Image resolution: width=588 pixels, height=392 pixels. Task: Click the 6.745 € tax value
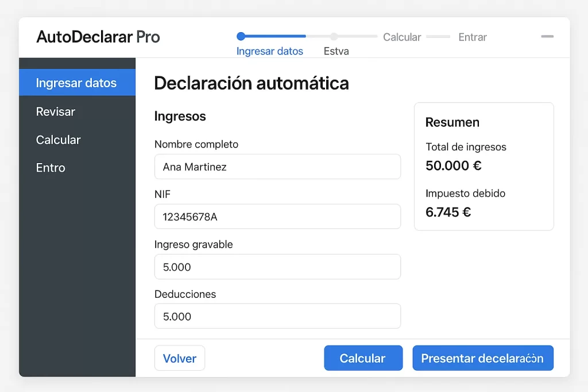[x=448, y=212]
